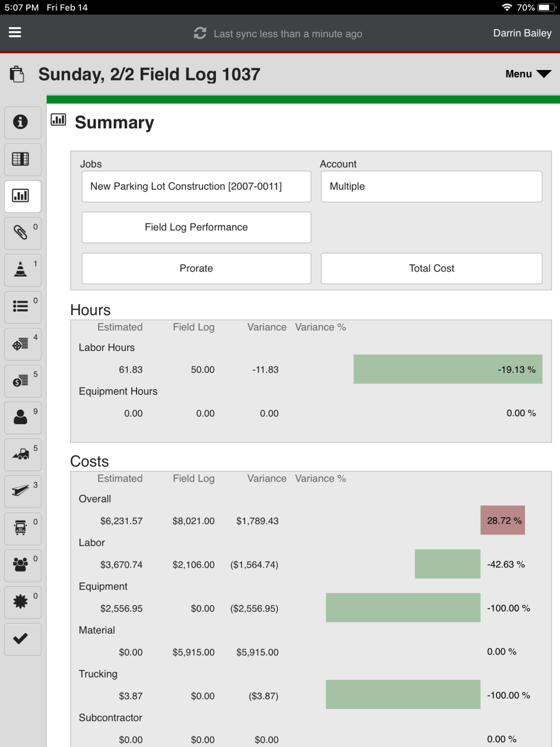Open the Summary bar chart panel
Image resolution: width=560 pixels, height=747 pixels.
[x=22, y=196]
